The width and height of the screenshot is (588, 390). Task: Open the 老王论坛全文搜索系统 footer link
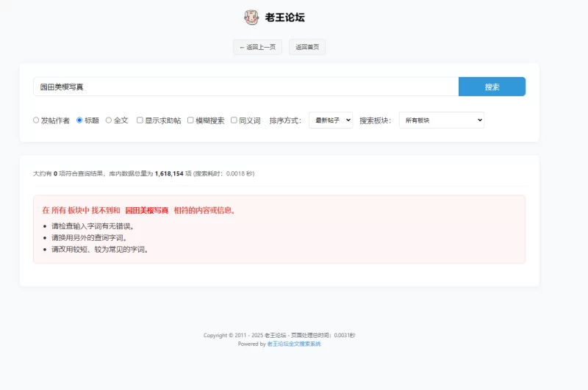point(294,344)
